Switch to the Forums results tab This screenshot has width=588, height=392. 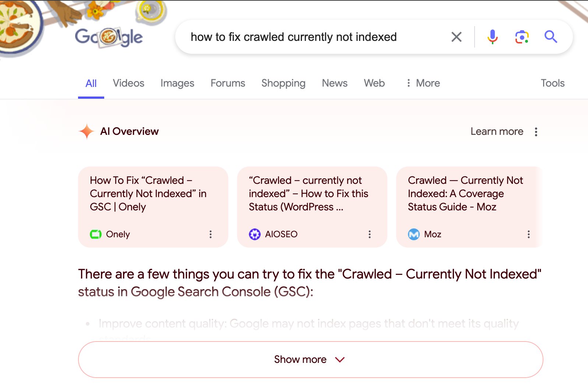(228, 83)
